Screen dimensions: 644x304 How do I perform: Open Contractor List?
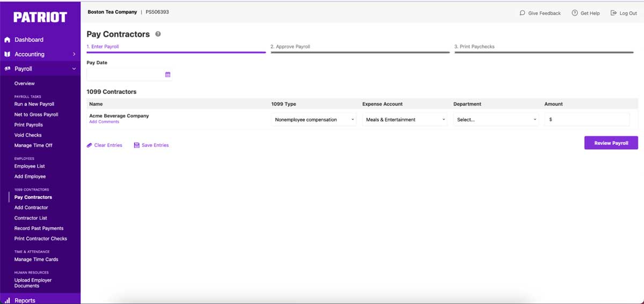click(x=31, y=218)
